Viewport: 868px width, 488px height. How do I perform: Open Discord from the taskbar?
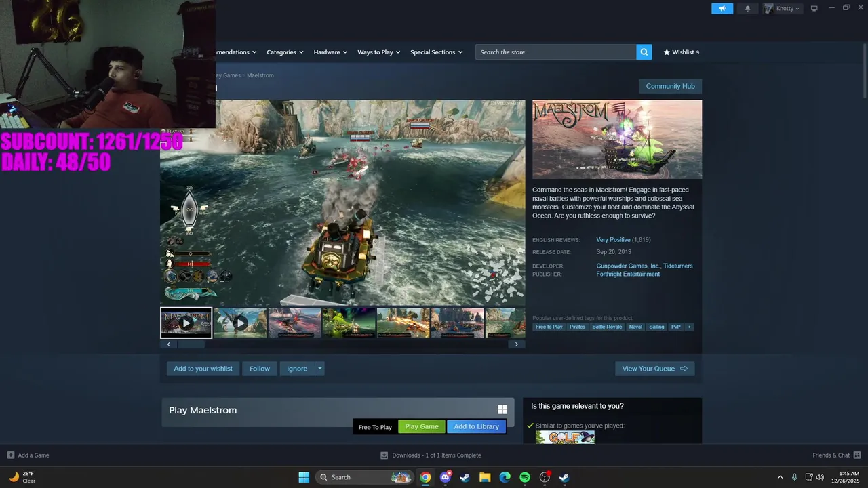pos(446,477)
